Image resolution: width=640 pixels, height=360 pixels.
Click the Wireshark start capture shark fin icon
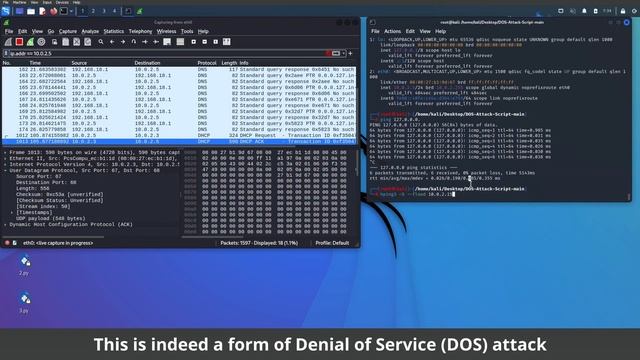coord(8,42)
